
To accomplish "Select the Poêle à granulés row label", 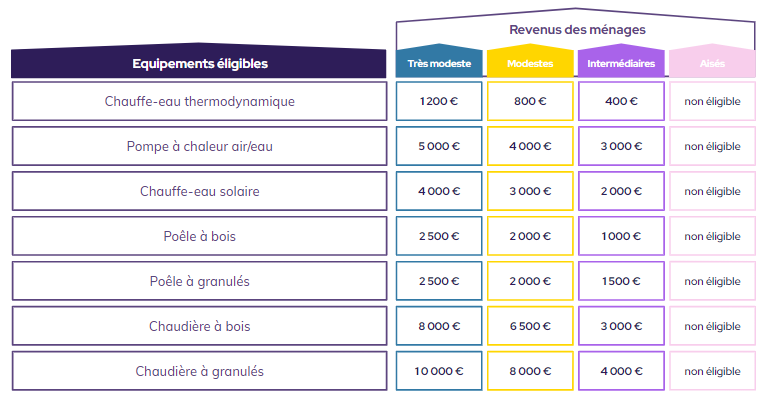I will 199,281.
